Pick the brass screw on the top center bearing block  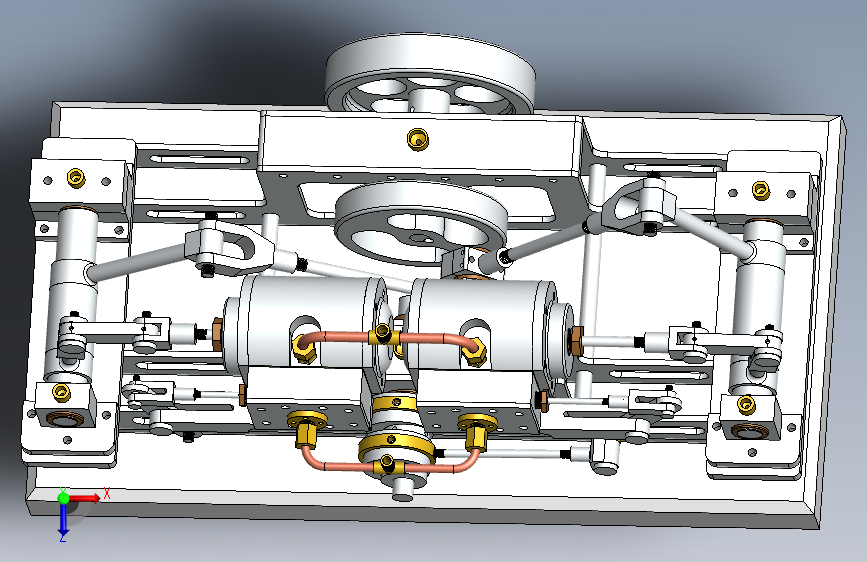(417, 138)
